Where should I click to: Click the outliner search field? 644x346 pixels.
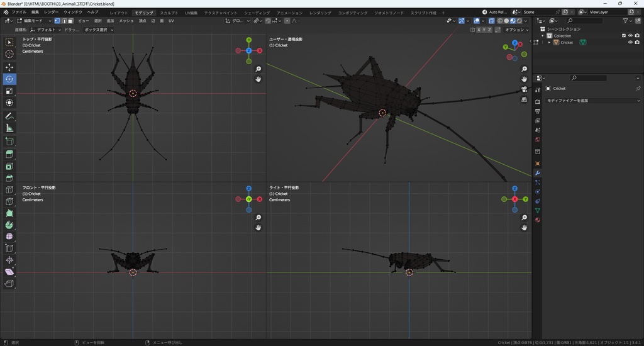(584, 21)
